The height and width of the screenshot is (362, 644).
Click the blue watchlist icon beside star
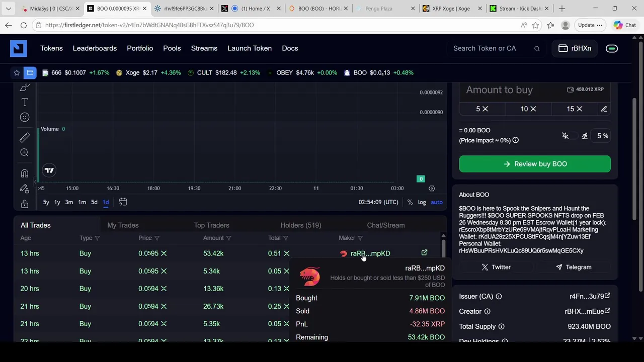(x=30, y=73)
